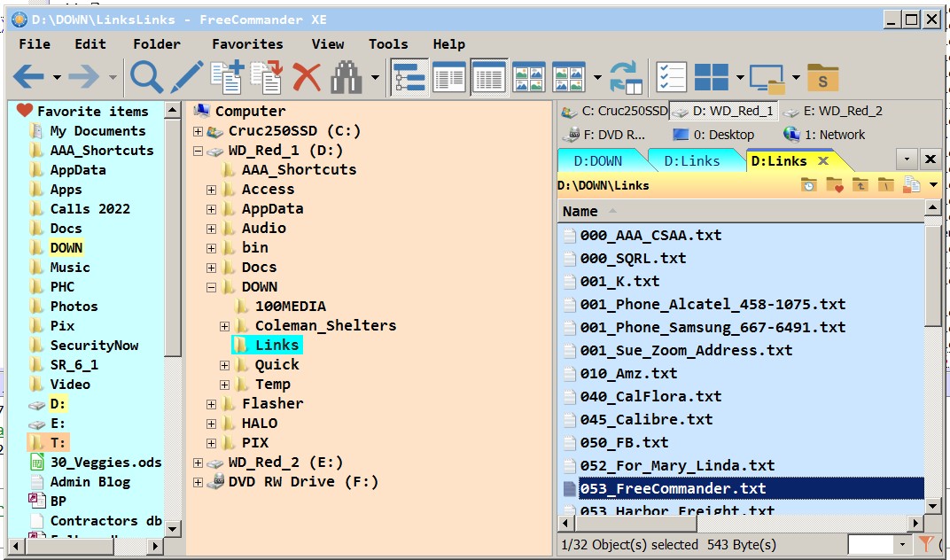Click the copy files toolbar icon

[x=227, y=77]
